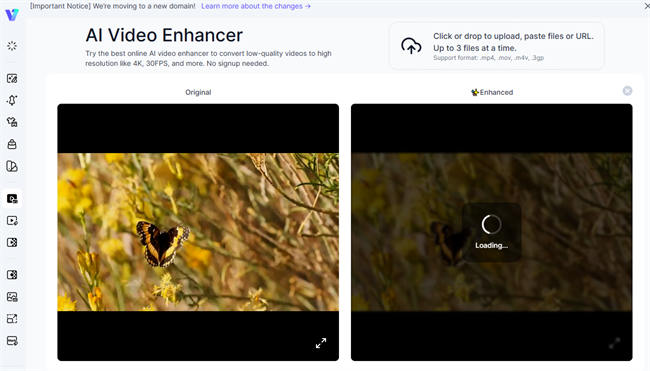
Task: Click the 'AI Video Enhancer' heading
Action: click(164, 35)
